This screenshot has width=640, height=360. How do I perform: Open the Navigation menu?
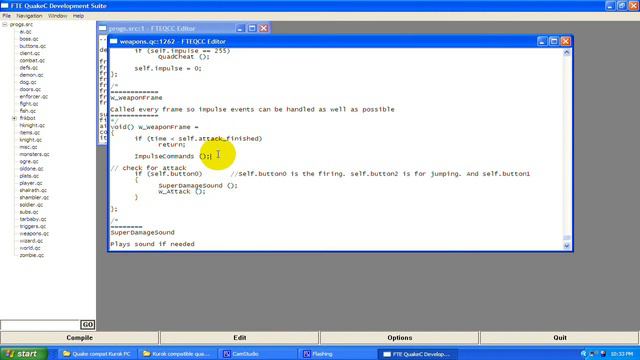pos(29,16)
